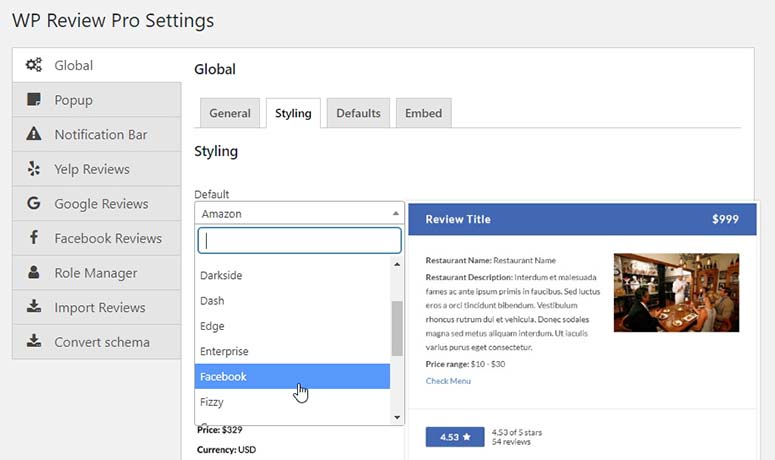Select the Facebook style option
The height and width of the screenshot is (460, 775).
292,376
